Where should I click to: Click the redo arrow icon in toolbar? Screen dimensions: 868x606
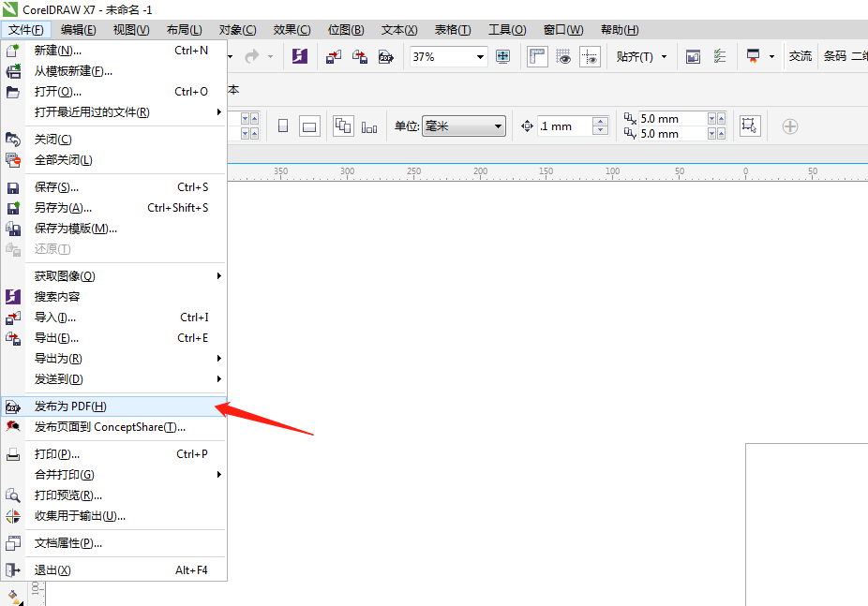coord(252,56)
